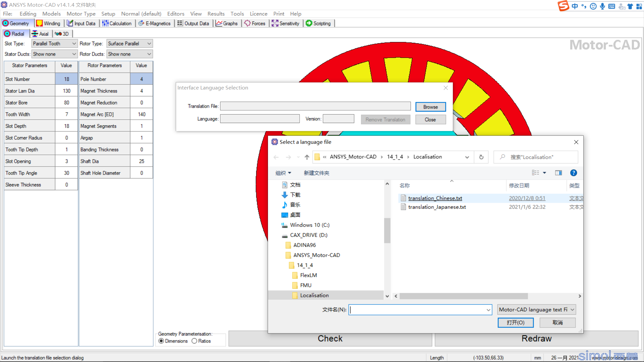Click the Check button

(x=330, y=339)
